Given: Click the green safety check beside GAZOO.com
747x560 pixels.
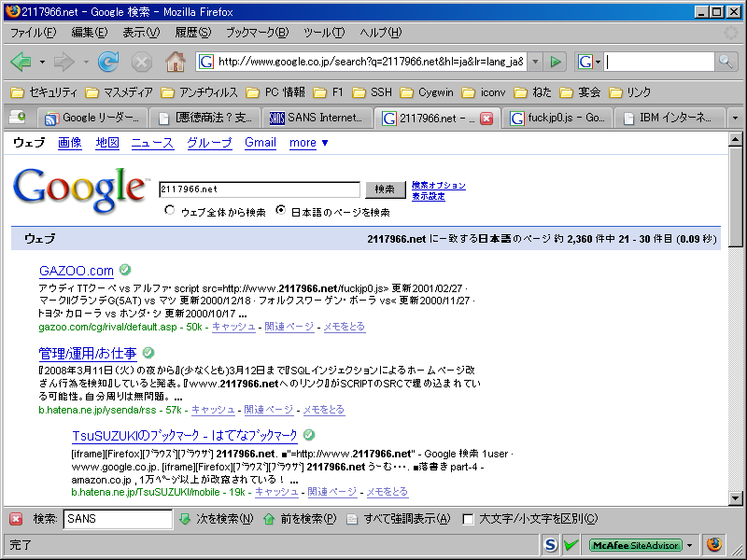Looking at the screenshot, I should pyautogui.click(x=125, y=270).
